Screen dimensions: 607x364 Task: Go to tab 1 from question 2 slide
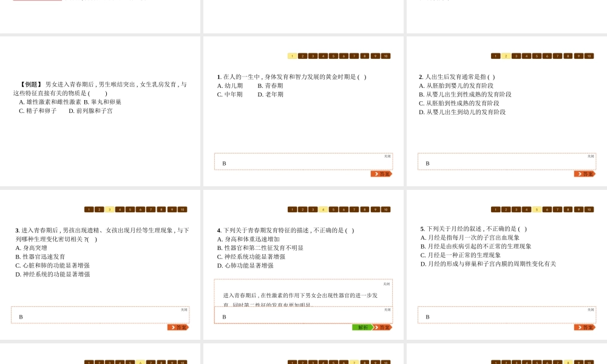pyautogui.click(x=495, y=56)
